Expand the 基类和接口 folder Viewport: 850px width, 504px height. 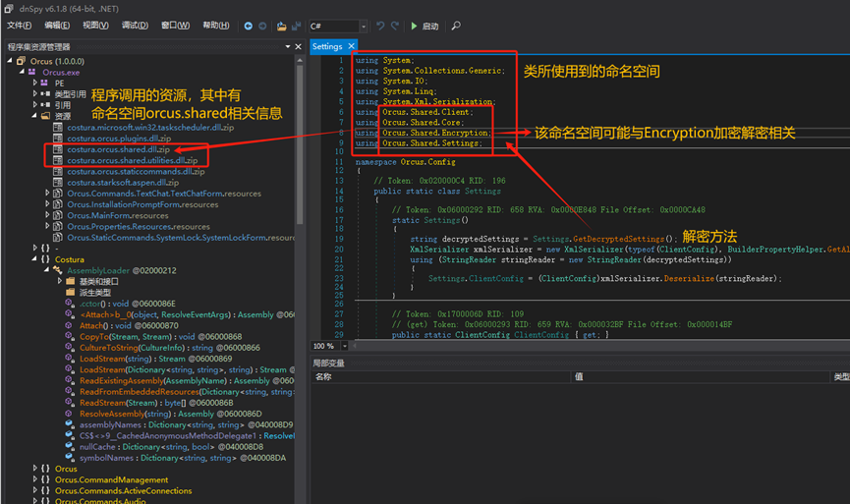[x=60, y=281]
